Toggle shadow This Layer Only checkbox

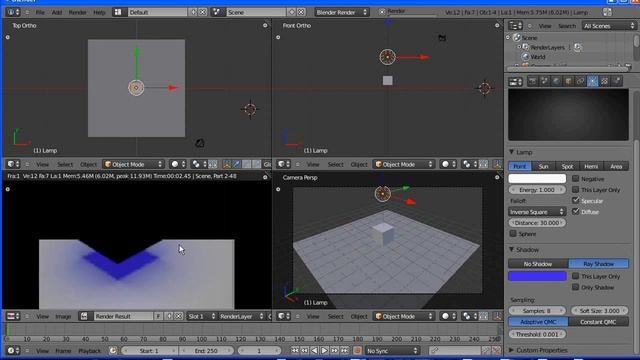click(576, 276)
